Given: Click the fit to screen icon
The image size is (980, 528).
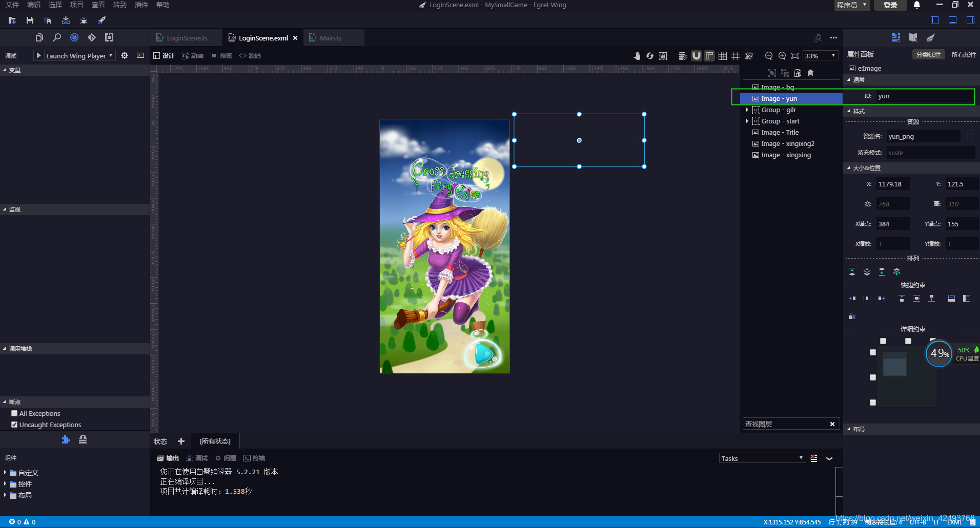Looking at the screenshot, I should (795, 56).
